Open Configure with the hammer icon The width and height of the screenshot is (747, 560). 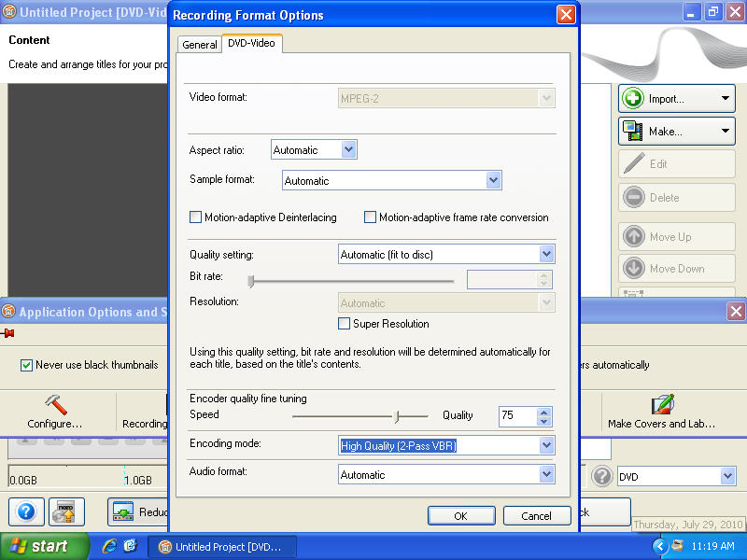coord(55,411)
